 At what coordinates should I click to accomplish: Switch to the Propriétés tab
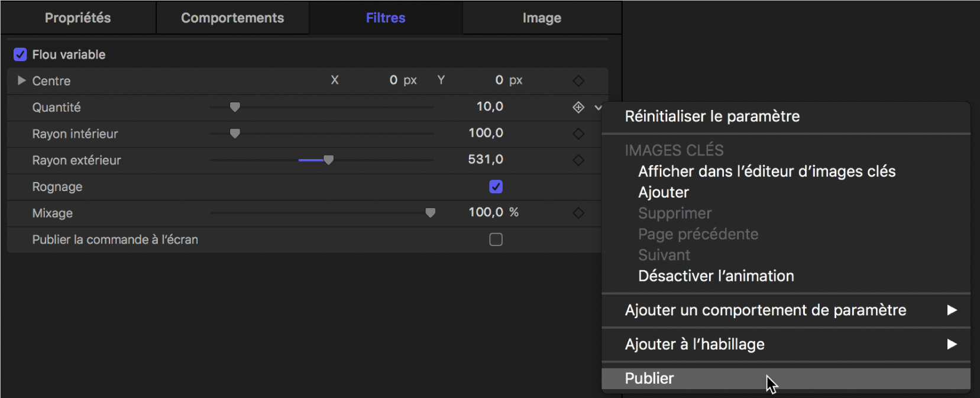(x=77, y=18)
